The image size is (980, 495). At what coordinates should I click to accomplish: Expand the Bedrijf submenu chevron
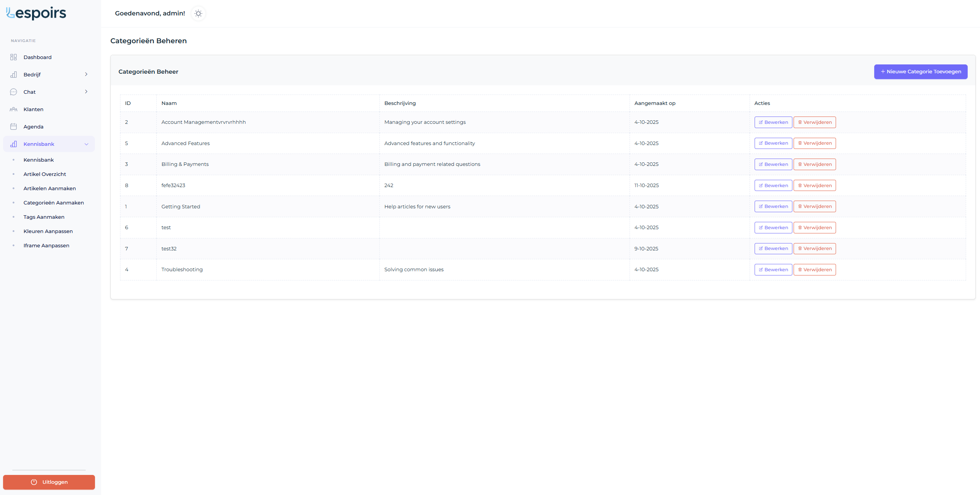pos(86,74)
